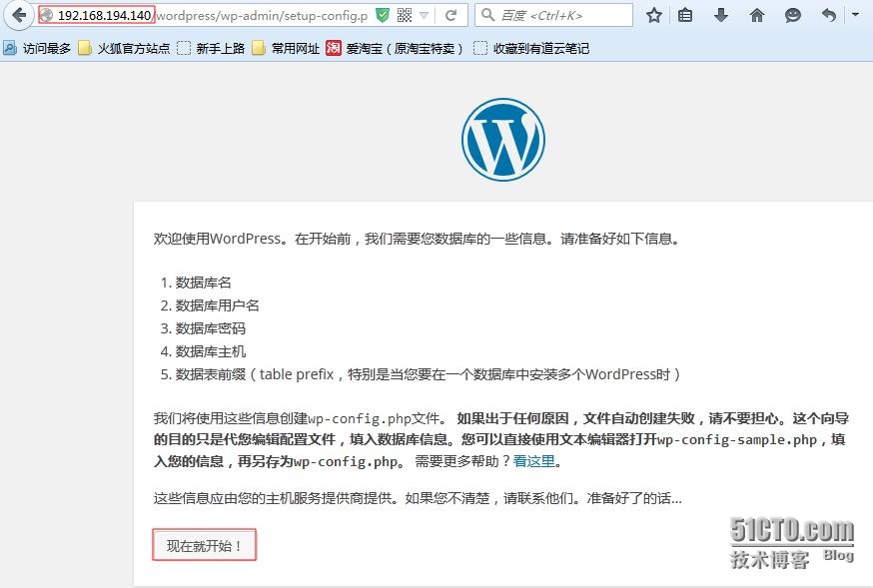Go to the home page icon

(x=757, y=15)
